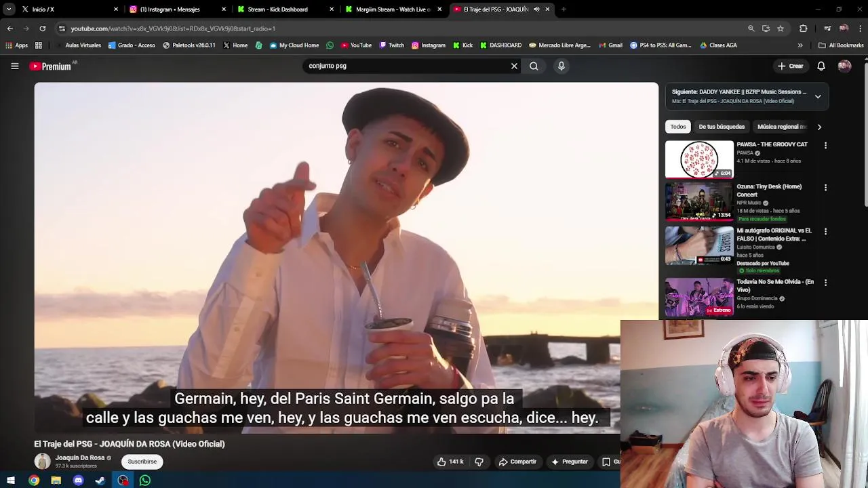Open the Windows Start menu
This screenshot has width=868, height=488.
pyautogui.click(x=11, y=481)
